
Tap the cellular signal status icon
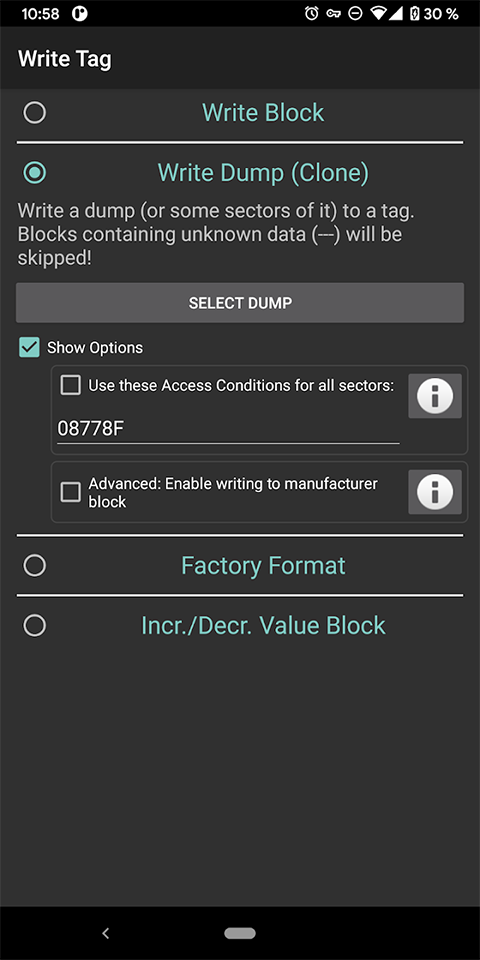coord(396,13)
